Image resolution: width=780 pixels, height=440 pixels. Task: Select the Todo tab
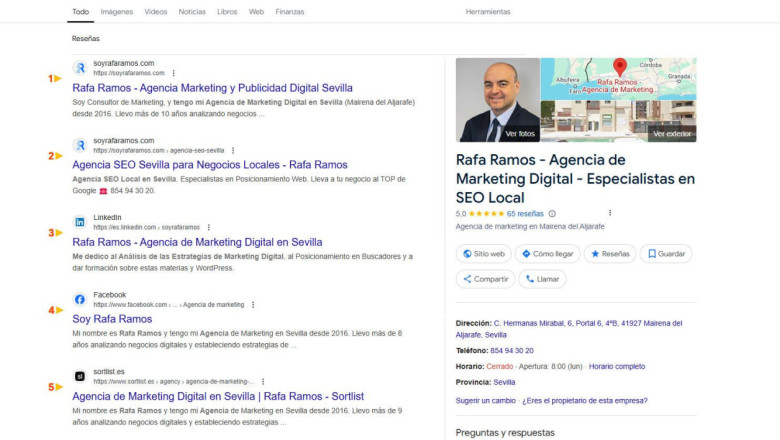[81, 11]
